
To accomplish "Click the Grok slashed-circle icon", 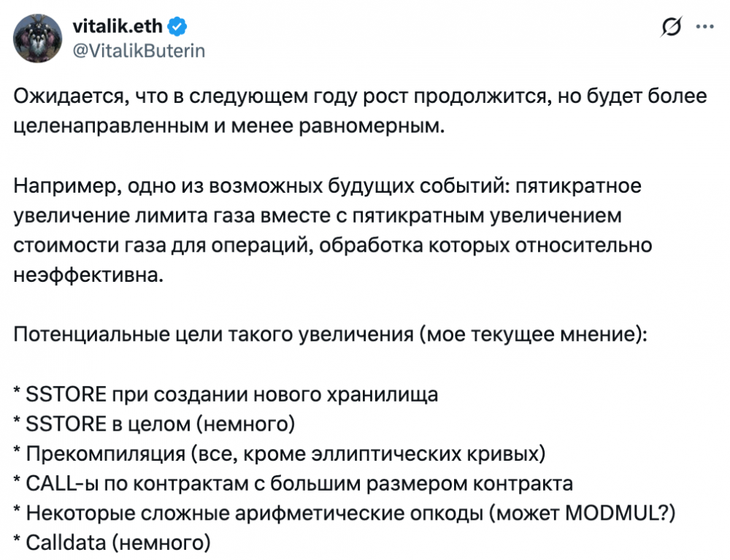I will (x=669, y=27).
